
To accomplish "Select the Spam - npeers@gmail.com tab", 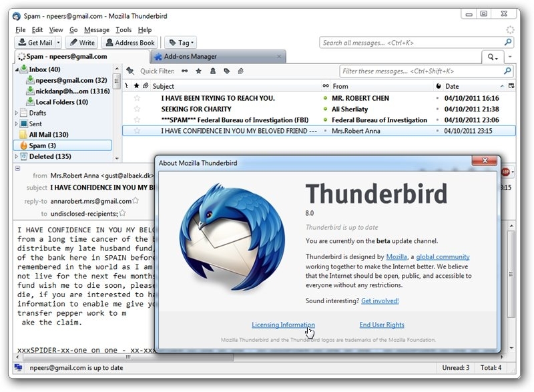I will click(81, 57).
